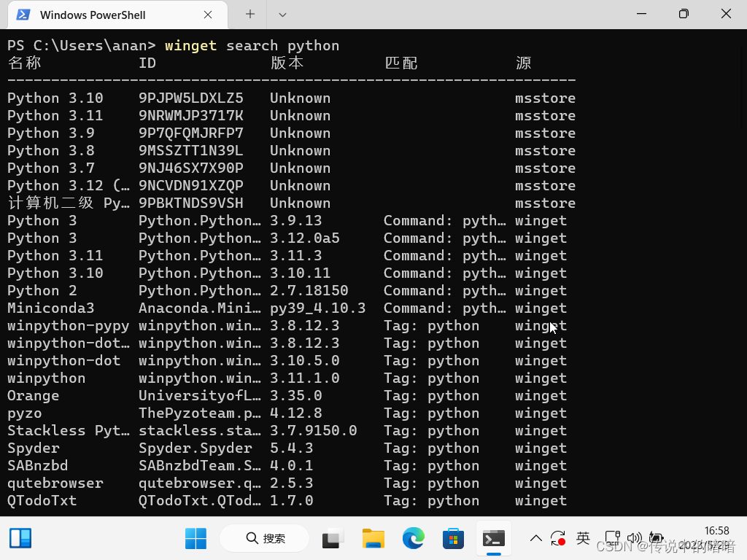Image resolution: width=747 pixels, height=560 pixels.
Task: Click the ID 9PJPW5LDXLZ5
Action: [190, 98]
